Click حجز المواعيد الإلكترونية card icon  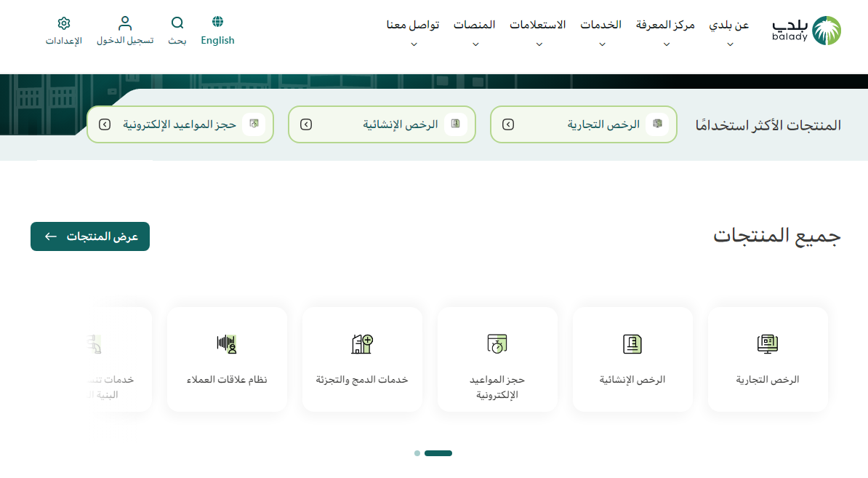tap(497, 344)
